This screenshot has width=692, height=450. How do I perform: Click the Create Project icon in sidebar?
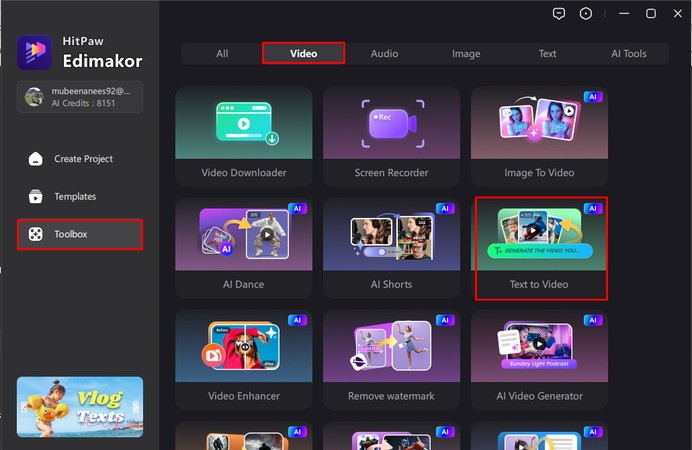36,159
